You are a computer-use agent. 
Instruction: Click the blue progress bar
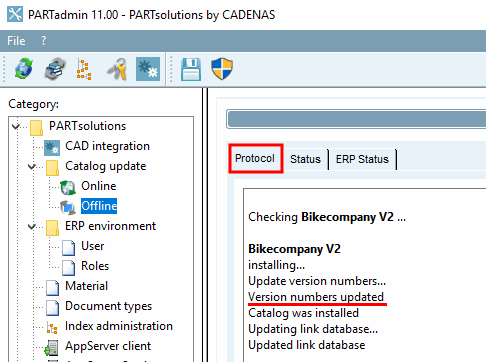356,119
